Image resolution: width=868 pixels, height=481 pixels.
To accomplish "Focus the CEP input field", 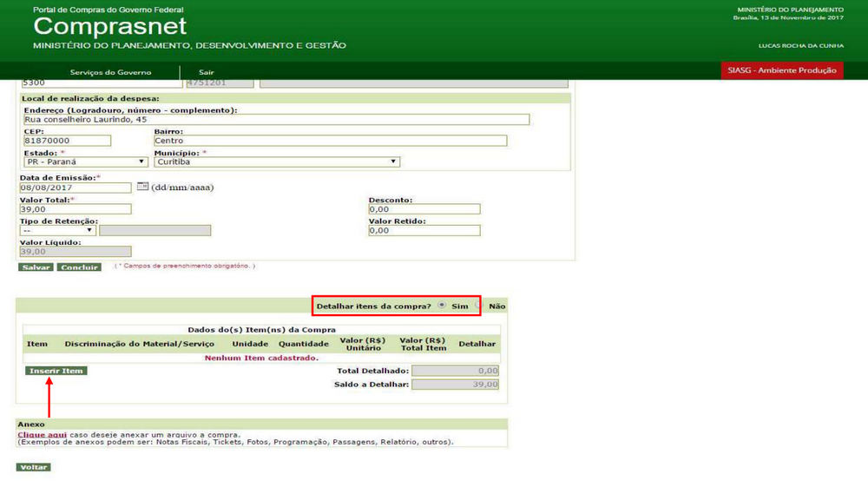I will point(67,141).
